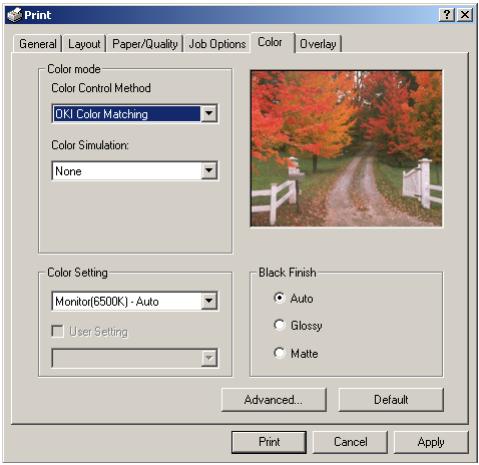This screenshot has width=479, height=465.
Task: Select Glossy black finish
Action: (279, 325)
